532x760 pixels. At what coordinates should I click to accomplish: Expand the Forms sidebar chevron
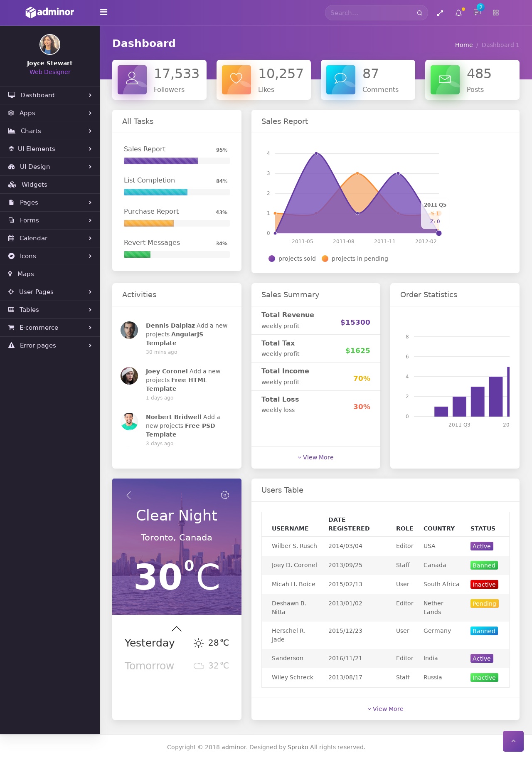tap(90, 220)
